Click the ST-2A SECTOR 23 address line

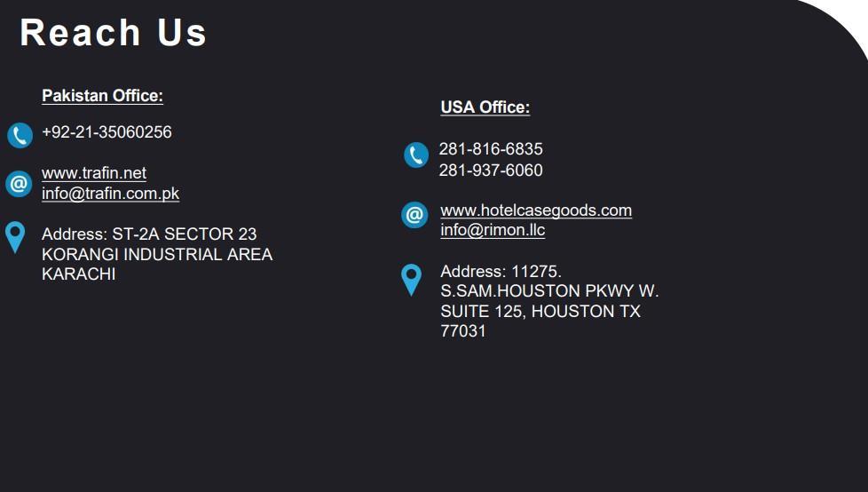(x=149, y=234)
